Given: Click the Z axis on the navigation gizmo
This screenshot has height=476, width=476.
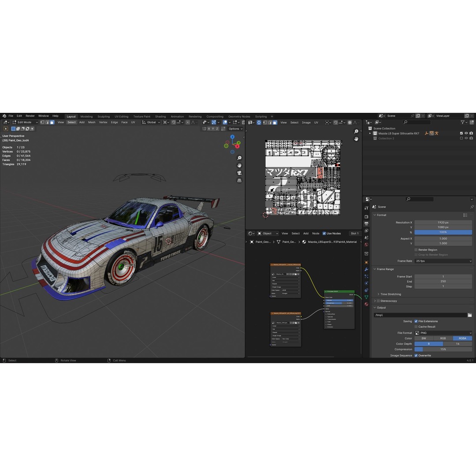Looking at the screenshot, I should [x=232, y=137].
